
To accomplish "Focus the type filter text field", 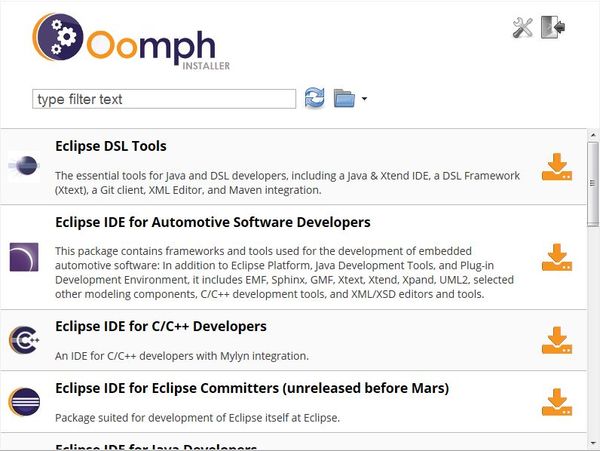I will (x=164, y=99).
